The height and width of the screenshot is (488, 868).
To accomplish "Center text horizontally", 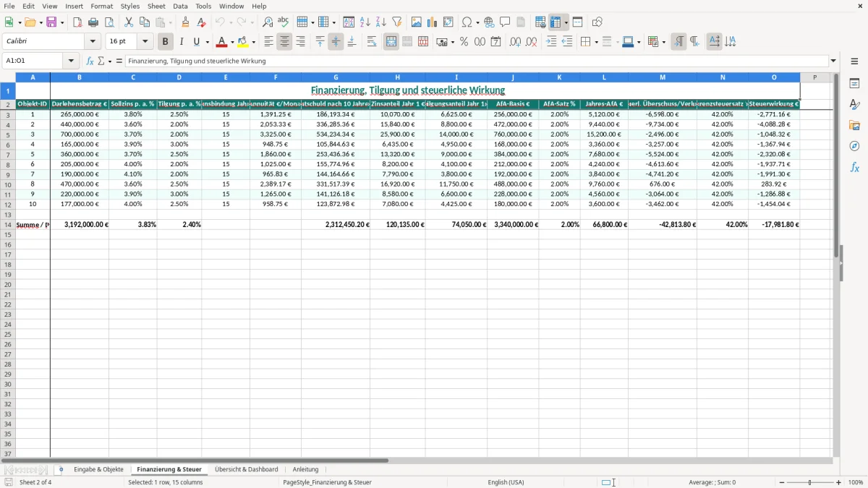I will pyautogui.click(x=284, y=42).
